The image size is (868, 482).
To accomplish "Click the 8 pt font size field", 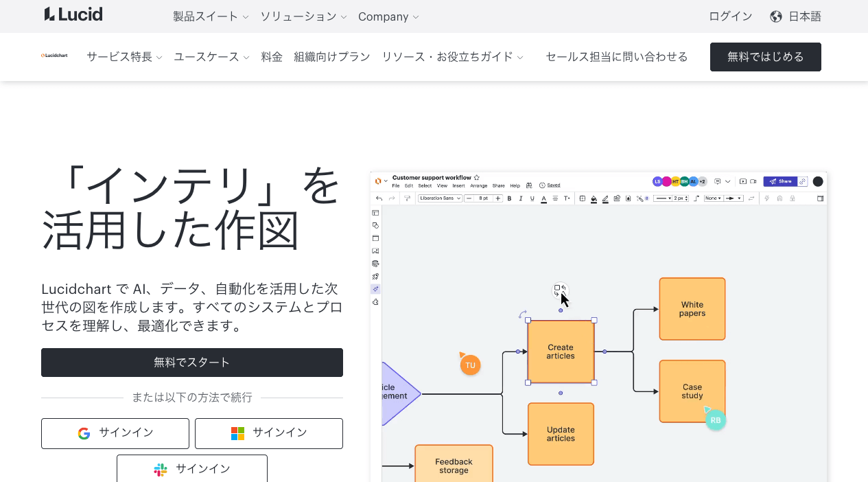I will click(484, 198).
